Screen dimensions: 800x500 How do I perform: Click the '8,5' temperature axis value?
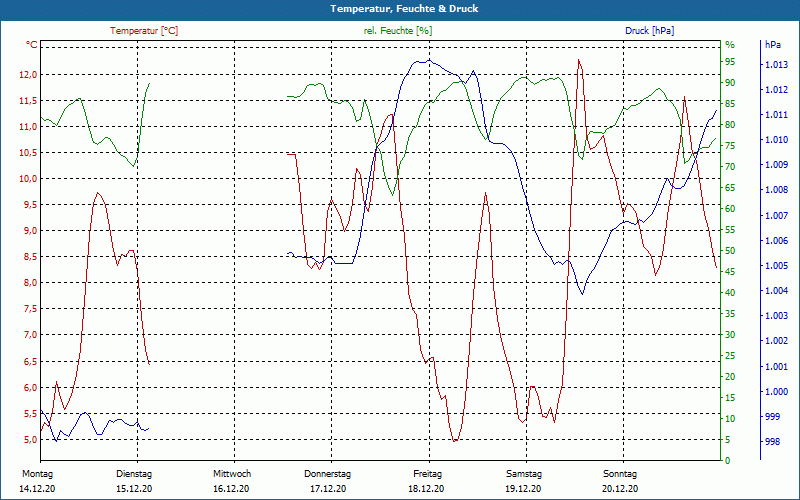click(x=29, y=257)
